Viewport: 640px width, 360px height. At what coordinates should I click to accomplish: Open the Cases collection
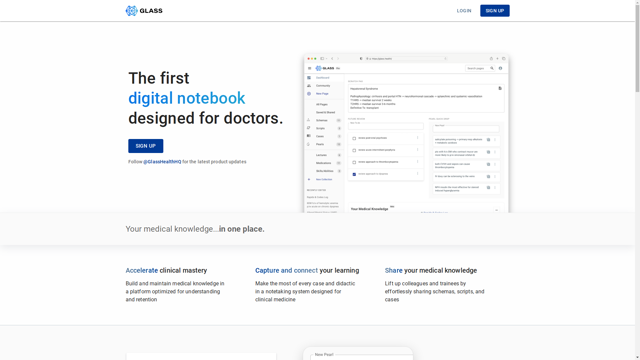click(x=320, y=136)
